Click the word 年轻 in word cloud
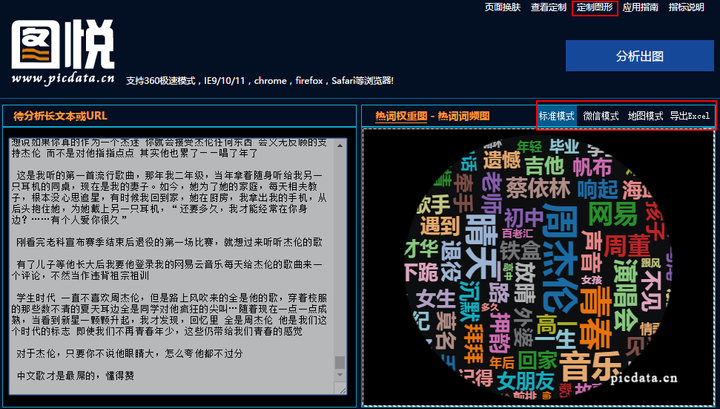Image resolution: width=720 pixels, height=409 pixels. 529,146
